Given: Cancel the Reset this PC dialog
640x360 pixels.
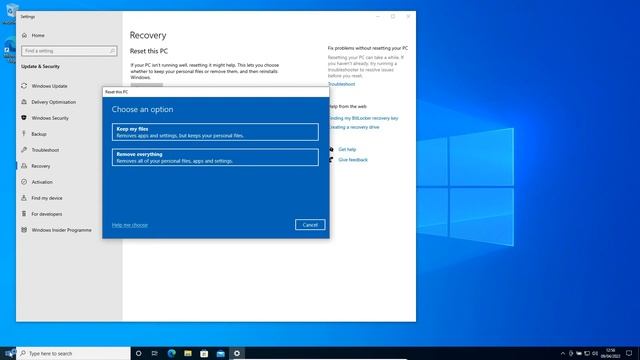Looking at the screenshot, I should (310, 225).
